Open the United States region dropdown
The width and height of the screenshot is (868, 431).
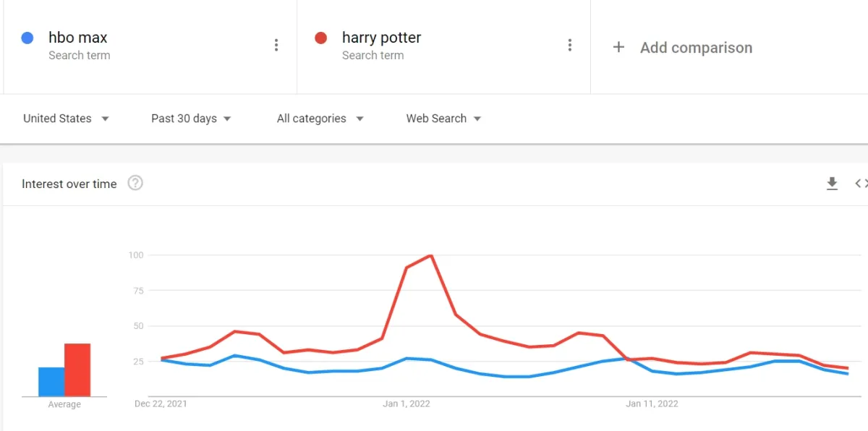click(x=66, y=119)
